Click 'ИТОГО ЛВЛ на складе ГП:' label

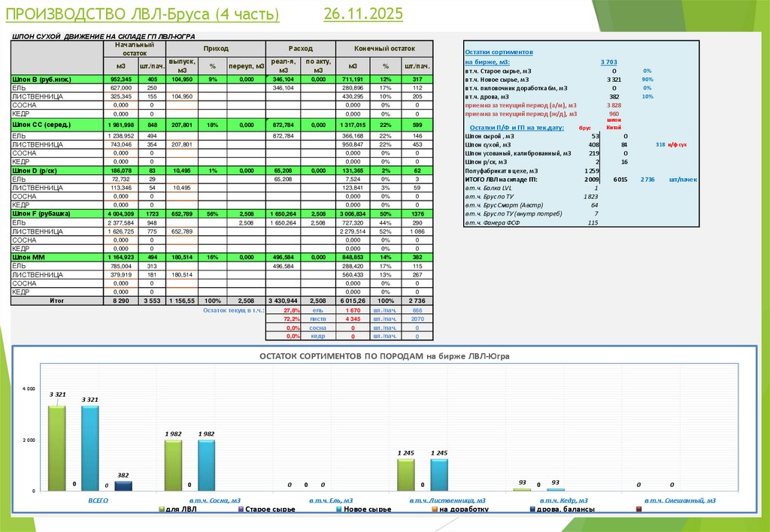pyautogui.click(x=501, y=180)
